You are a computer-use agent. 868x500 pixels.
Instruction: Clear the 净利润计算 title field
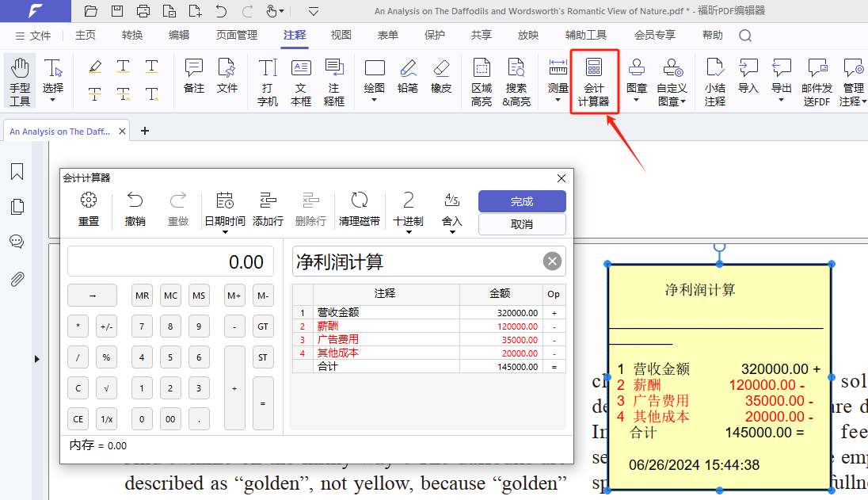click(x=553, y=261)
